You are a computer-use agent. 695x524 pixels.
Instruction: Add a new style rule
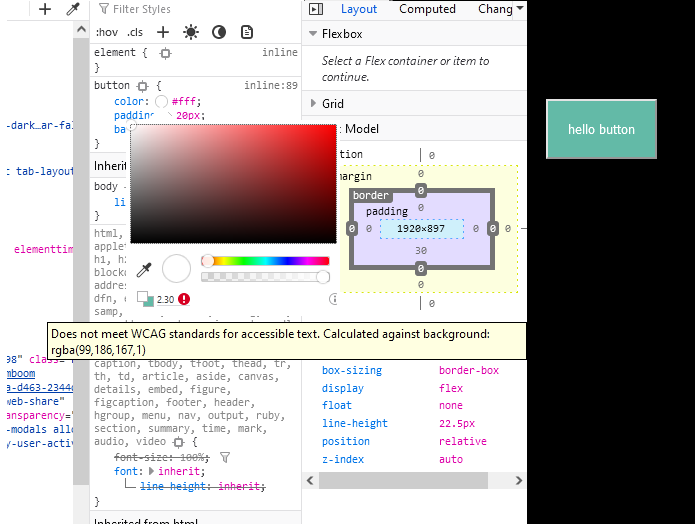(x=163, y=32)
